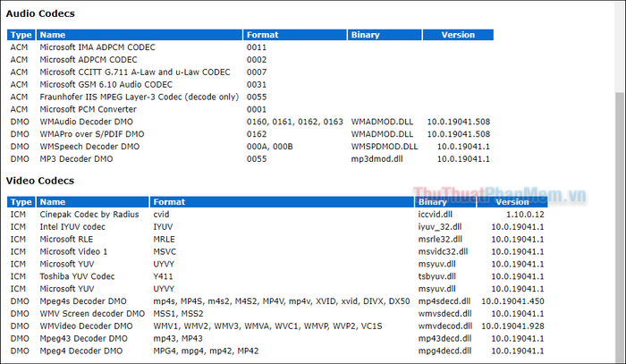Click the Microsoft GSM 6.10 Audio CODEC row
This screenshot has width=626, height=364.
[250, 85]
